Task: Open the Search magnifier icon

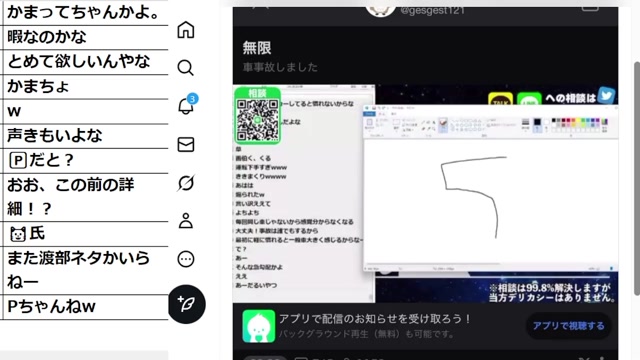Action: [x=186, y=67]
